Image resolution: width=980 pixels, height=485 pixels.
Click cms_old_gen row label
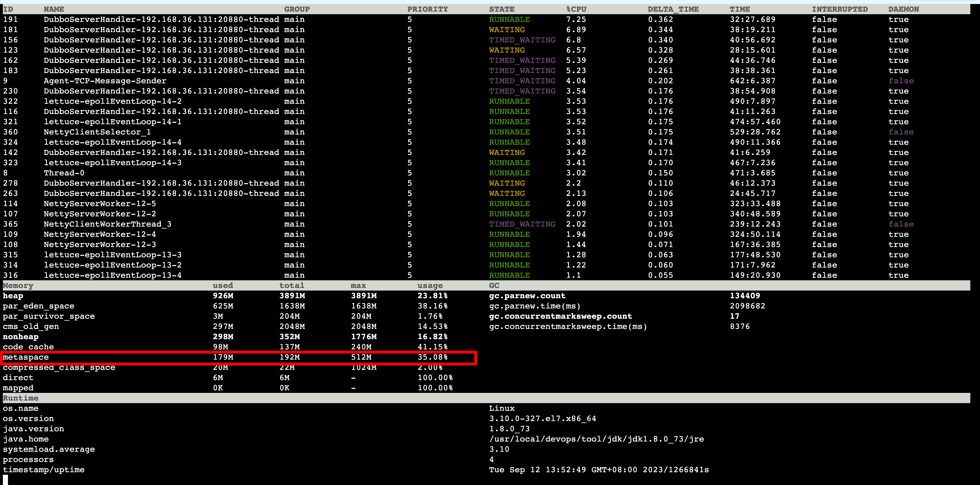tap(31, 327)
